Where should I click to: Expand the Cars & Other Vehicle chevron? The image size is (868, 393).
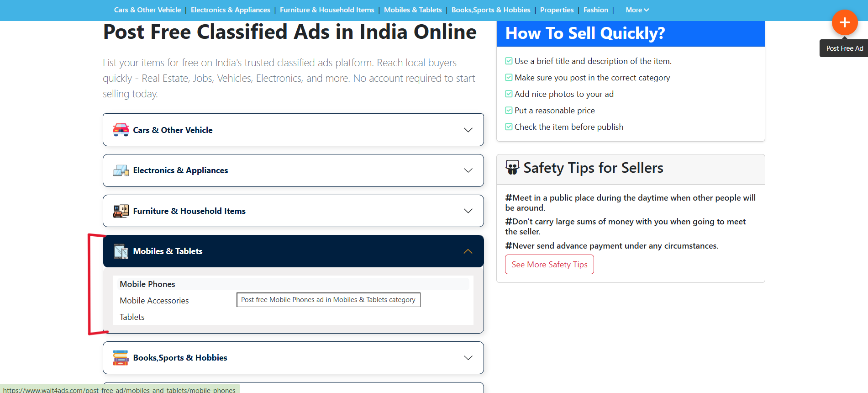[468, 130]
